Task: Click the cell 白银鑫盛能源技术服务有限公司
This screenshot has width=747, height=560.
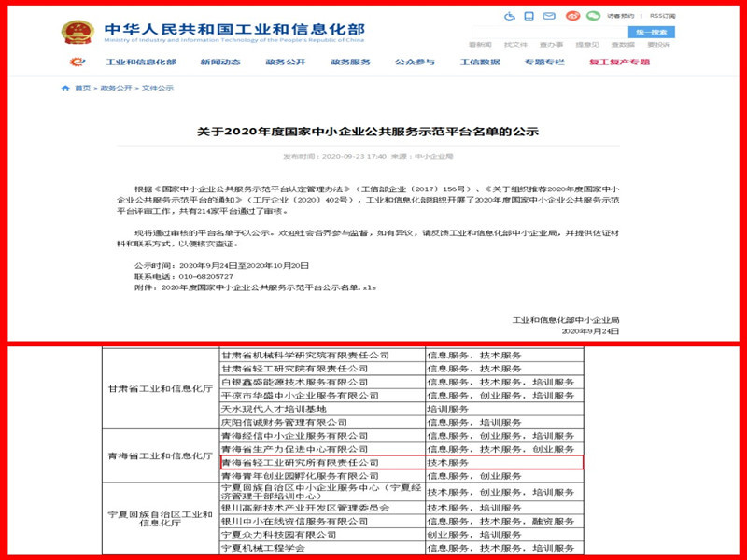Action: pyautogui.click(x=321, y=382)
